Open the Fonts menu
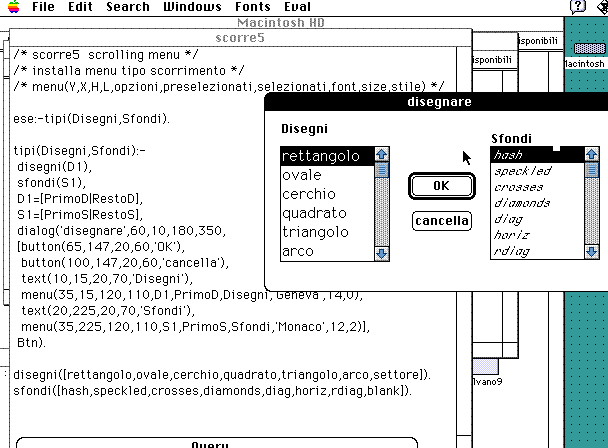This screenshot has width=608, height=448. [x=253, y=7]
